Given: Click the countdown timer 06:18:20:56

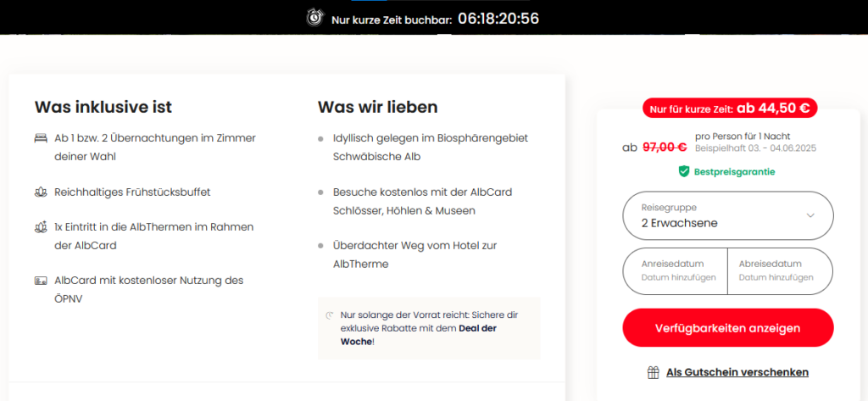Looking at the screenshot, I should 498,19.
